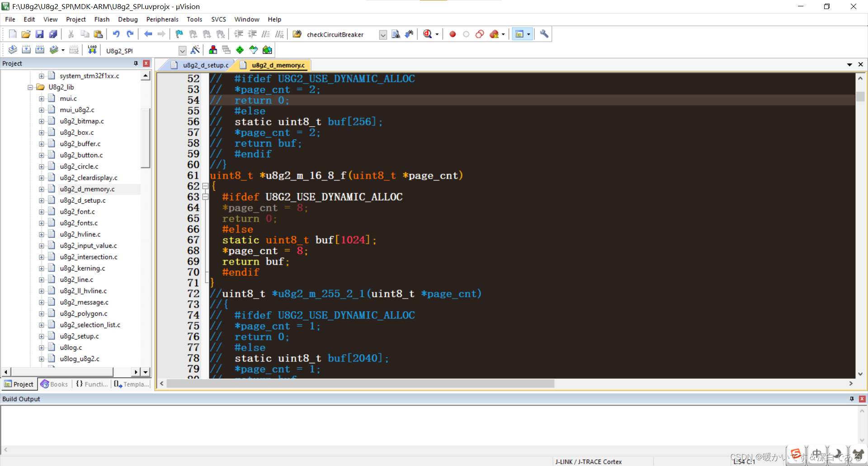
Task: Collapse the U8g2_lib folder
Action: coord(29,87)
